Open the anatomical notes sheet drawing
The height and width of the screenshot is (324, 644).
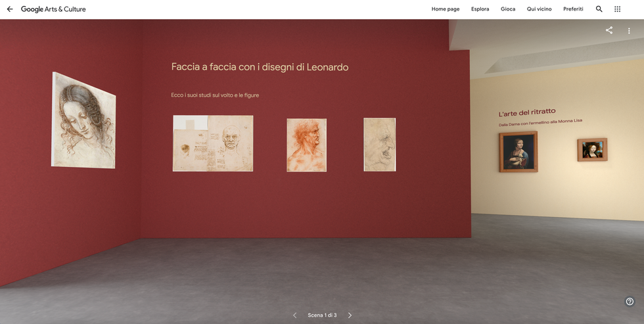pyautogui.click(x=213, y=143)
